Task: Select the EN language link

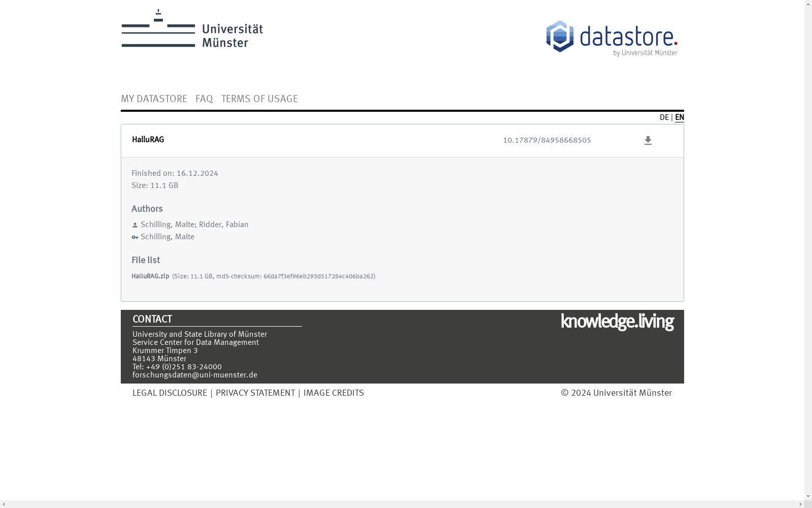Action: coord(680,117)
